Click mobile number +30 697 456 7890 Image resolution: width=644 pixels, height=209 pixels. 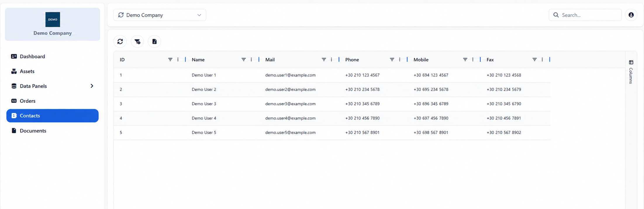click(x=431, y=118)
